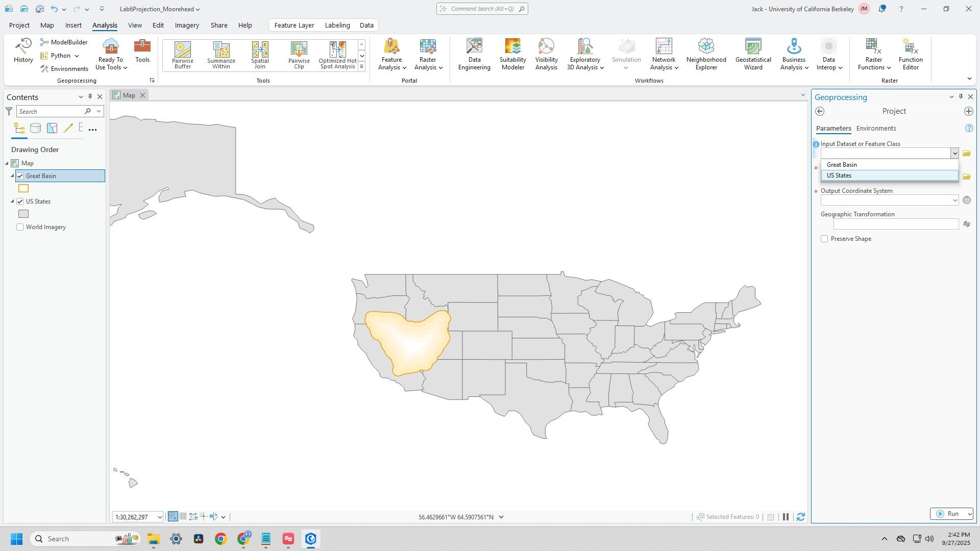Click the Contents pane search field

click(x=50, y=111)
